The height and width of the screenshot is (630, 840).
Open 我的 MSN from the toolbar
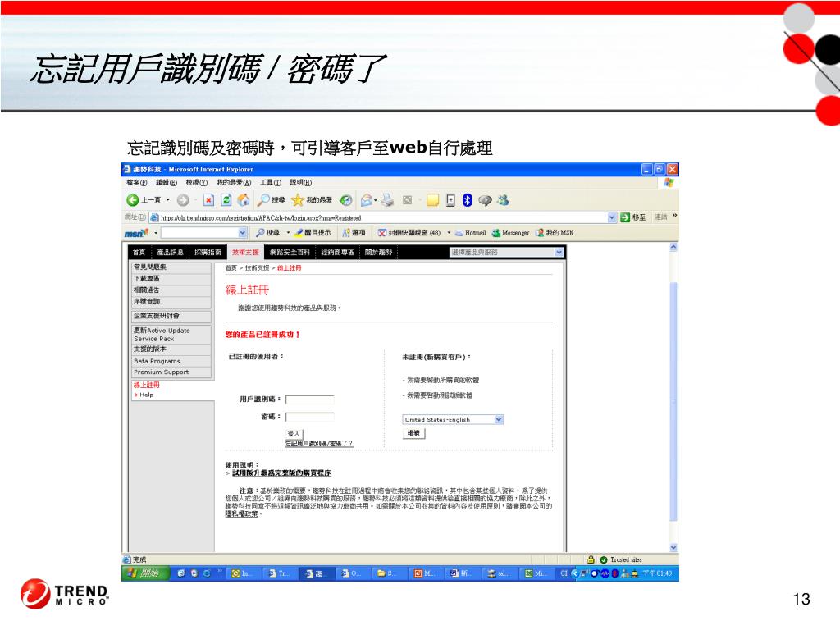[555, 232]
